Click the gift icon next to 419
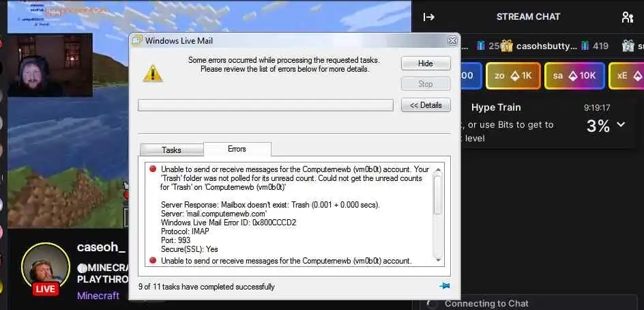The image size is (644, 310). [x=586, y=46]
